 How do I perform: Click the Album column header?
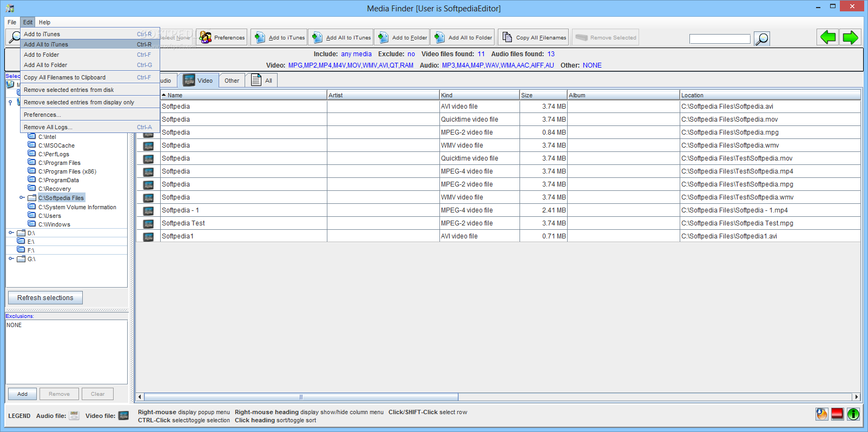click(x=623, y=95)
